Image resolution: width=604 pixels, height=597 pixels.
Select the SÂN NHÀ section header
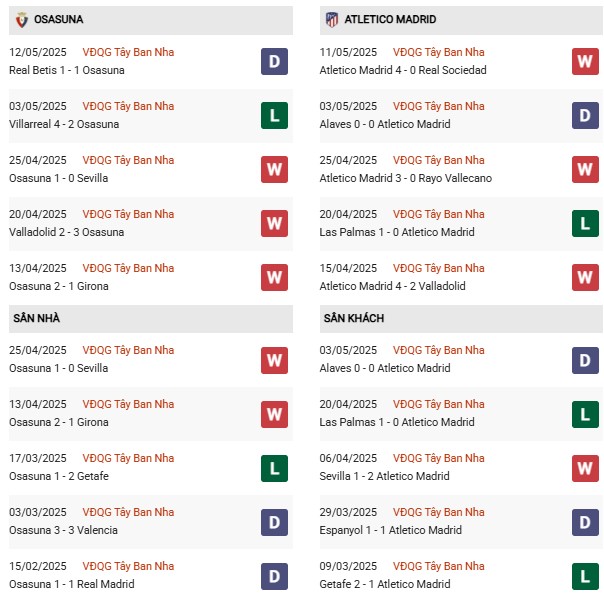click(x=151, y=319)
